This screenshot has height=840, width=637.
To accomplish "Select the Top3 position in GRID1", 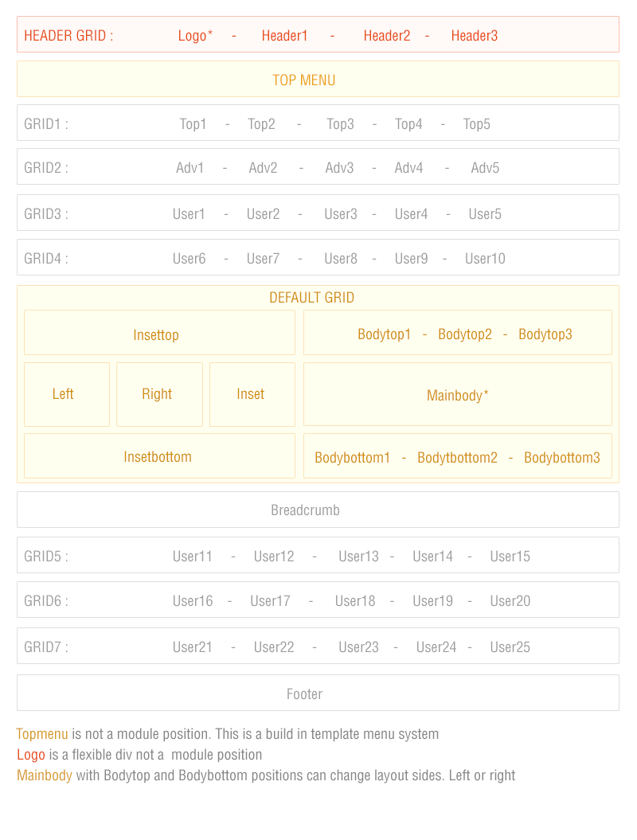I will 340,124.
